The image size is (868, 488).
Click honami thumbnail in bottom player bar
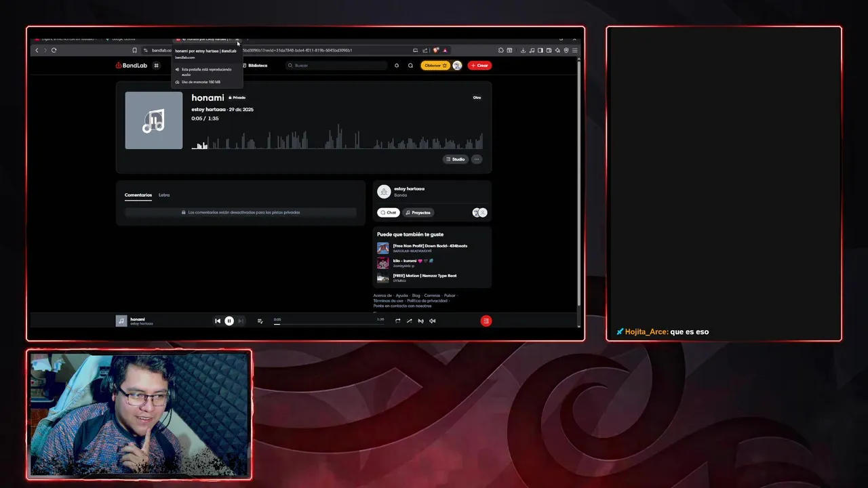tap(121, 321)
